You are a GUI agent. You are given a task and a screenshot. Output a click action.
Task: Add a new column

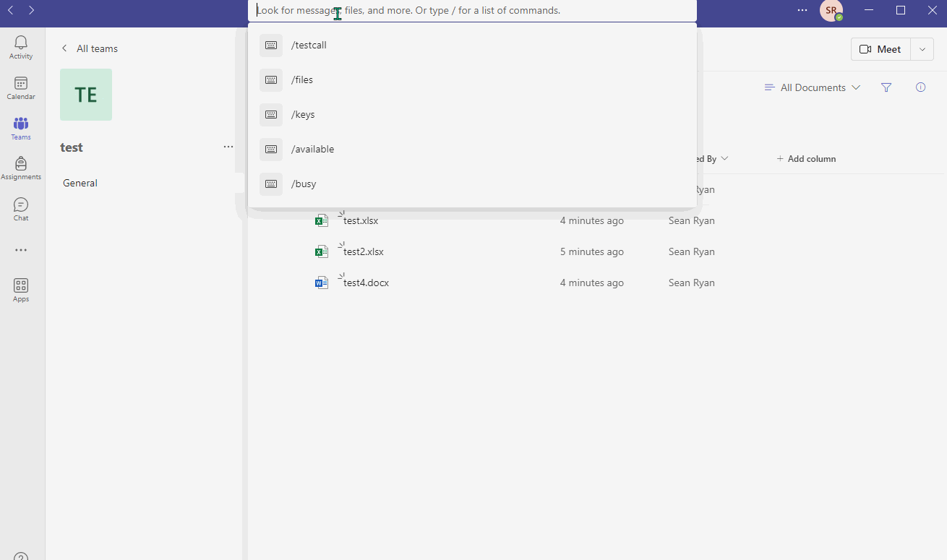[x=806, y=158]
